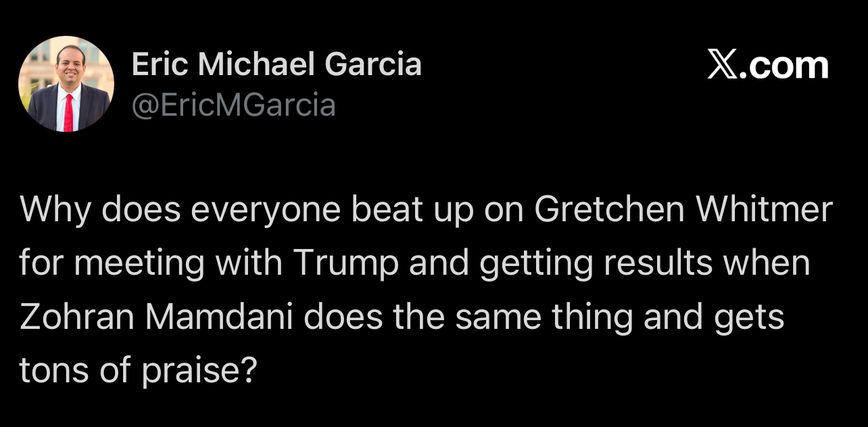Click the Eric Michael Garcia profile picture
This screenshot has width=868, height=427.
tap(66, 84)
